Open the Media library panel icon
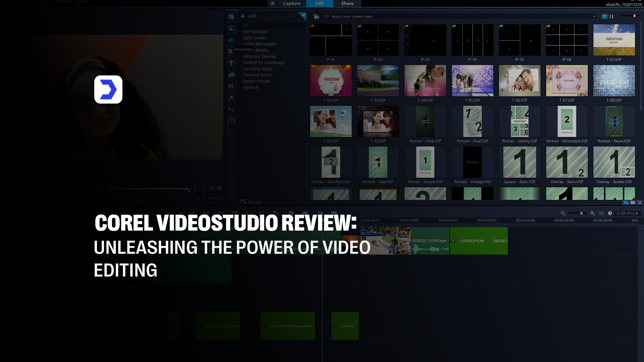This screenshot has width=644, height=362. (x=231, y=16)
